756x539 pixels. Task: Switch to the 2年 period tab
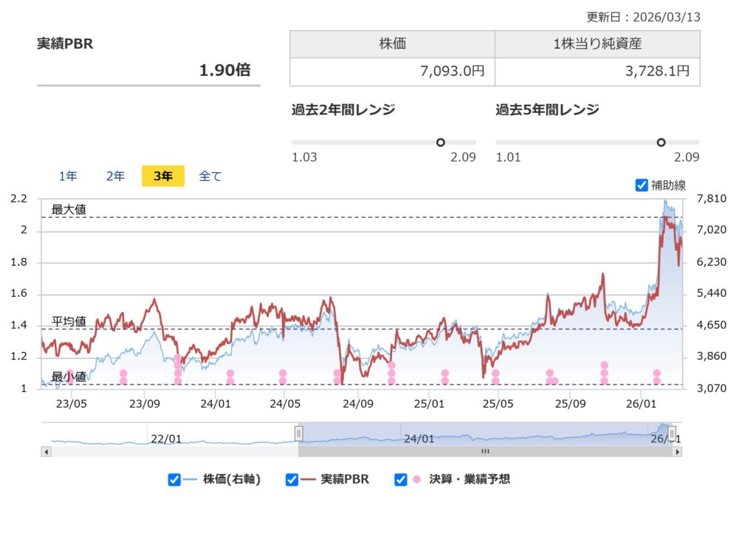[115, 176]
